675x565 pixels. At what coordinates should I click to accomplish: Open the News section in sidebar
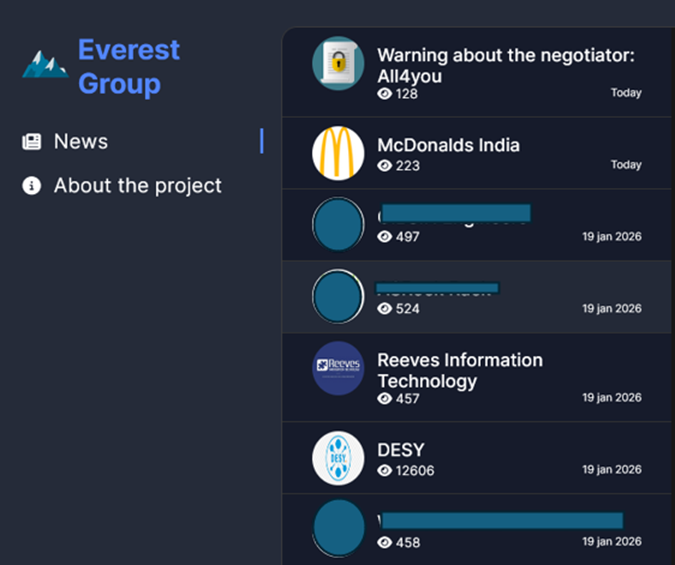pyautogui.click(x=81, y=142)
